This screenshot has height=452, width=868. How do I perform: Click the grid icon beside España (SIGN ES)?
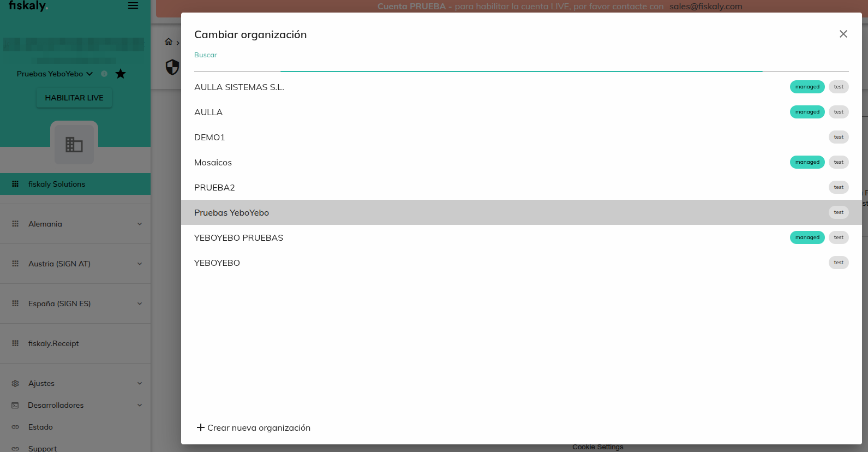pos(15,304)
